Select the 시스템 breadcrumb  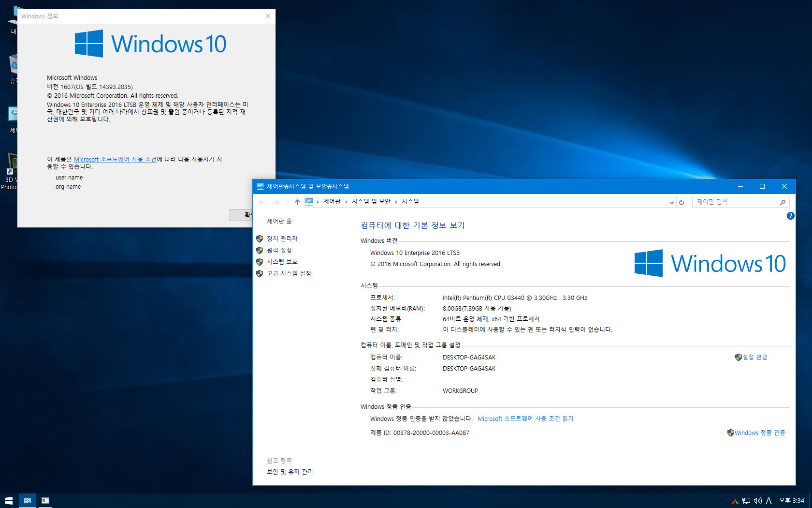coord(410,202)
